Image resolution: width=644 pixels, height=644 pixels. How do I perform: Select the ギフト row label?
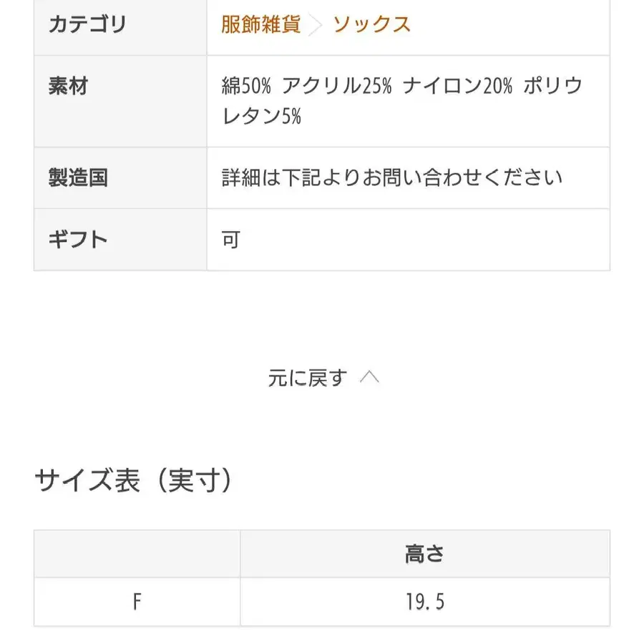point(78,239)
